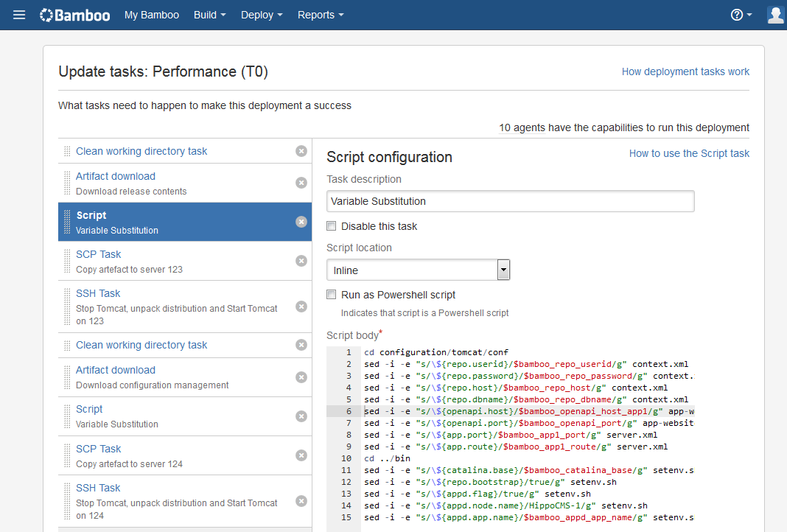Check the Disable this task checkbox
The height and width of the screenshot is (532, 787).
[x=331, y=225]
